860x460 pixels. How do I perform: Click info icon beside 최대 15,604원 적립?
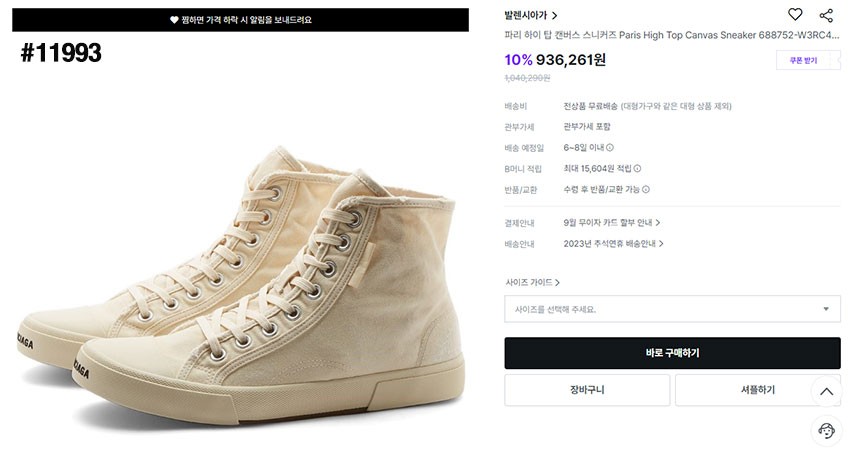(x=637, y=169)
